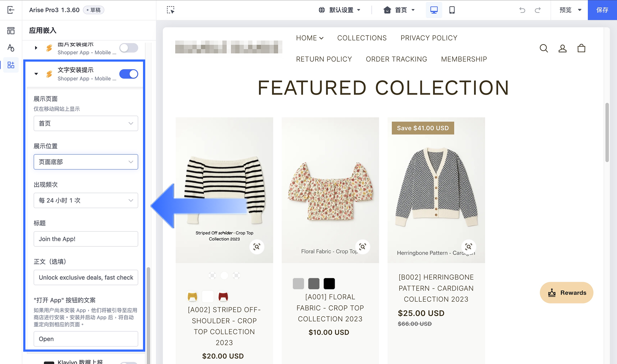Collapse the 文字安装提示 section arrow
617x364 pixels.
point(36,74)
